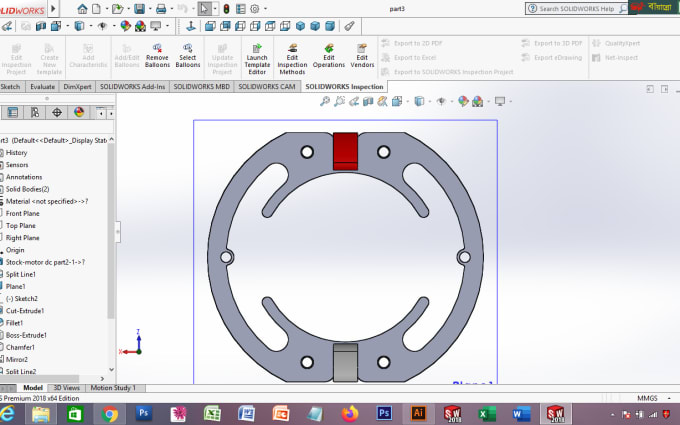The width and height of the screenshot is (680, 425).
Task: Open the dropdown arrow next to Save
Action: coord(150,8)
